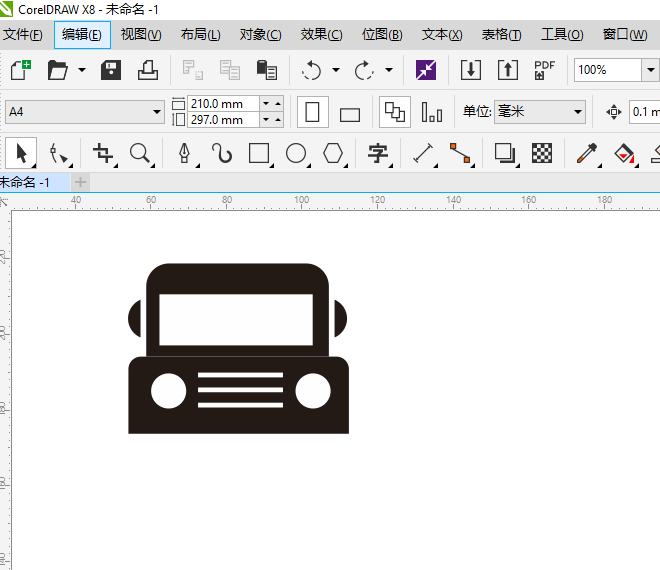Click the Save icon in toolbar
Viewport: 660px width, 570px height.
tap(111, 70)
